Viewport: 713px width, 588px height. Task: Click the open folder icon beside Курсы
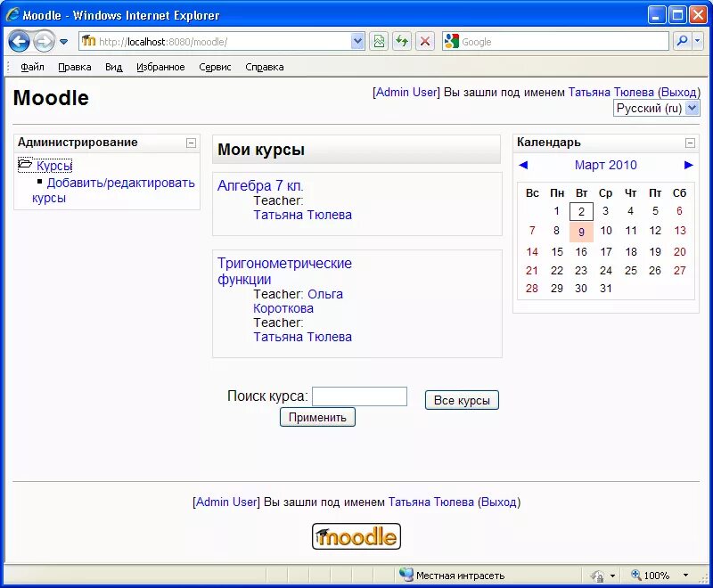(x=25, y=164)
